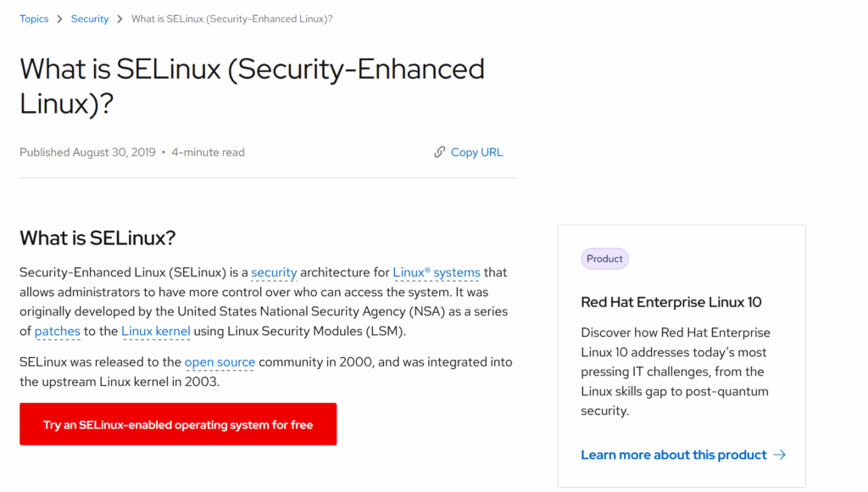This screenshot has height=492, width=868.
Task: Click the chevron between Topics and Security
Action: 60,20
